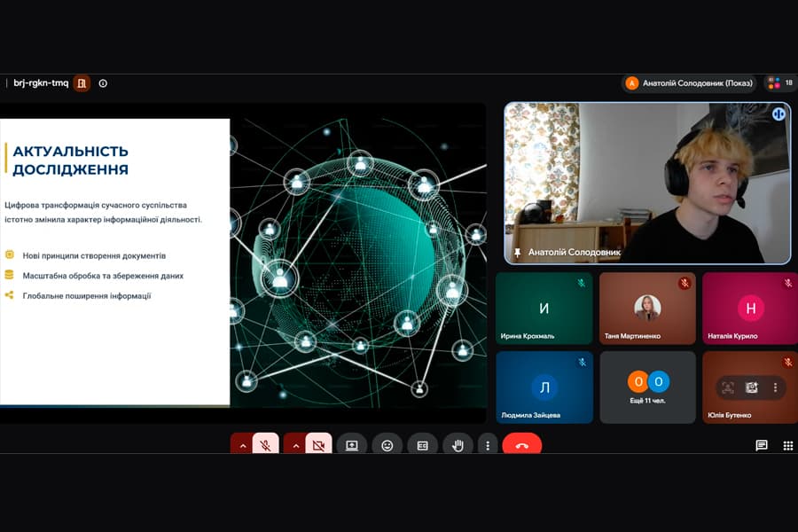Select Наталія Курило participant tile
798x532 pixels.
[749, 308]
